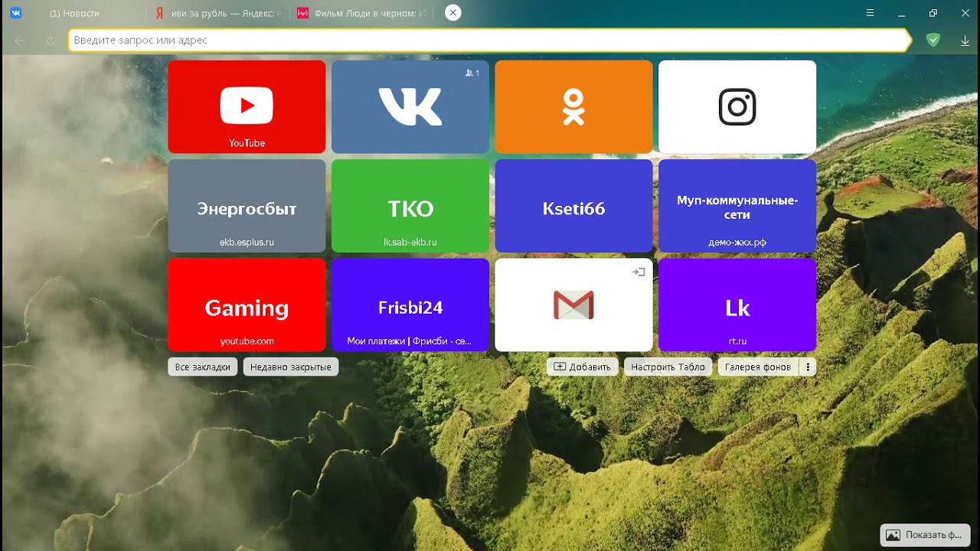Switch to the иви за рубль Яндекс tab
The height and width of the screenshot is (551, 980).
coord(219,13)
